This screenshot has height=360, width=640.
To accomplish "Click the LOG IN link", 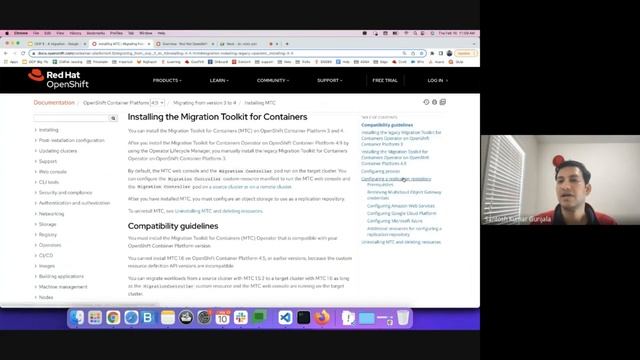I will click(x=437, y=80).
